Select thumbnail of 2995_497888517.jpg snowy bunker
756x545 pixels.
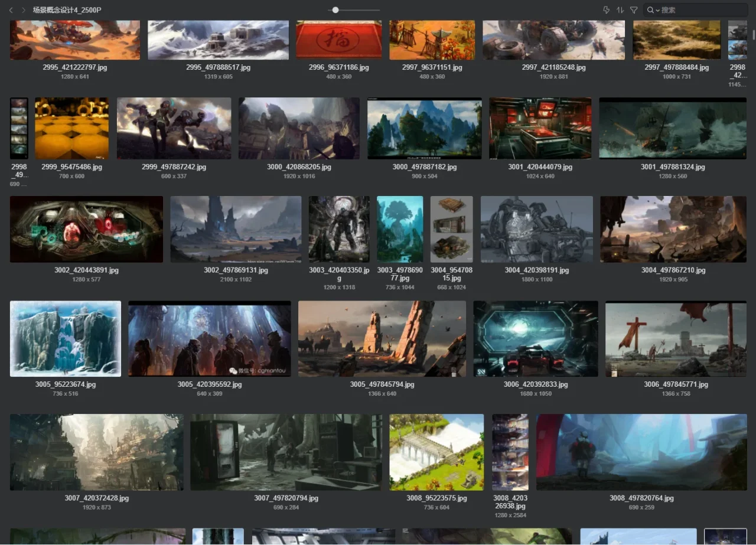(x=218, y=40)
